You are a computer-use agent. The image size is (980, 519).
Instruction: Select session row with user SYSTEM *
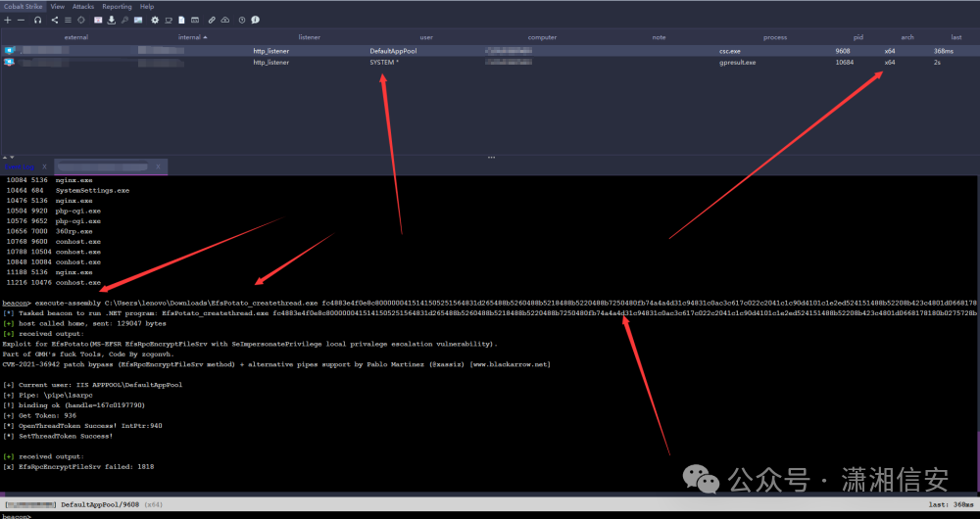[x=490, y=62]
